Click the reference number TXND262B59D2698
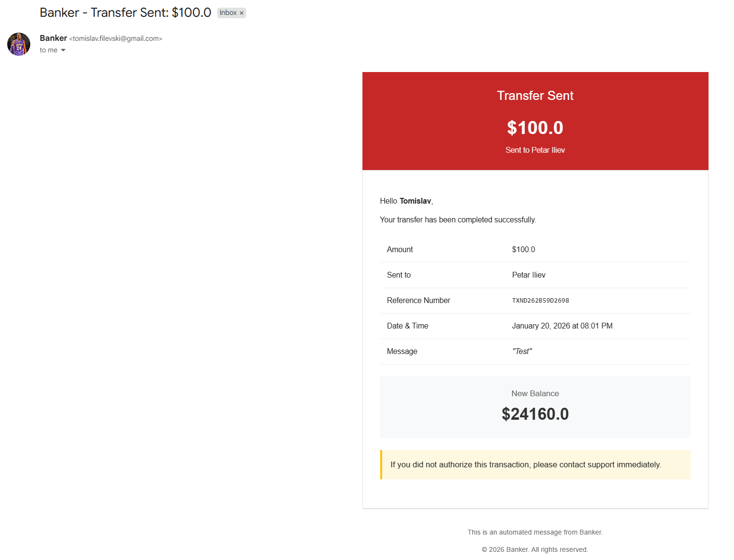This screenshot has height=560, width=734. pyautogui.click(x=540, y=301)
